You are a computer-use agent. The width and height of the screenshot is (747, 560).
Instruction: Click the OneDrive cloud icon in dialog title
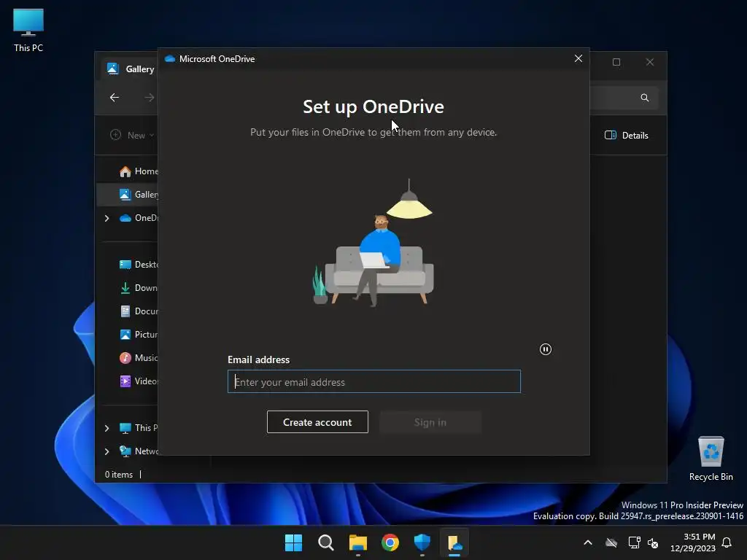(169, 58)
